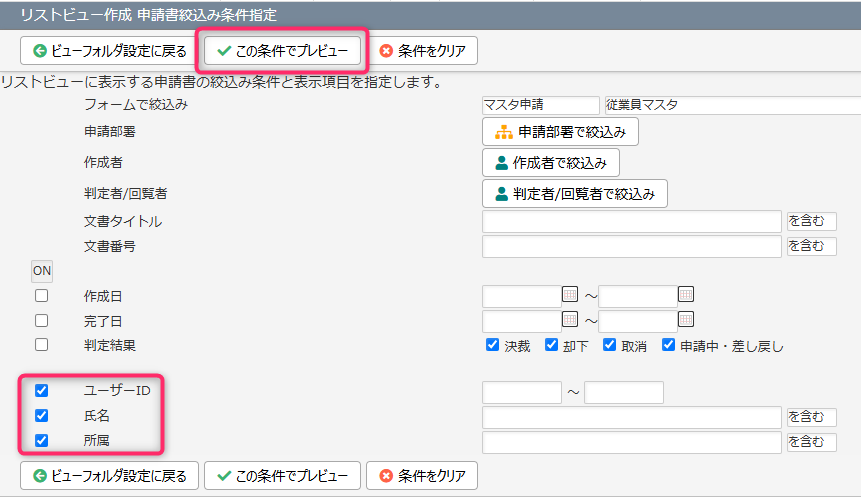
Task: Uncheck the 所属 checkbox
Action: (x=41, y=440)
